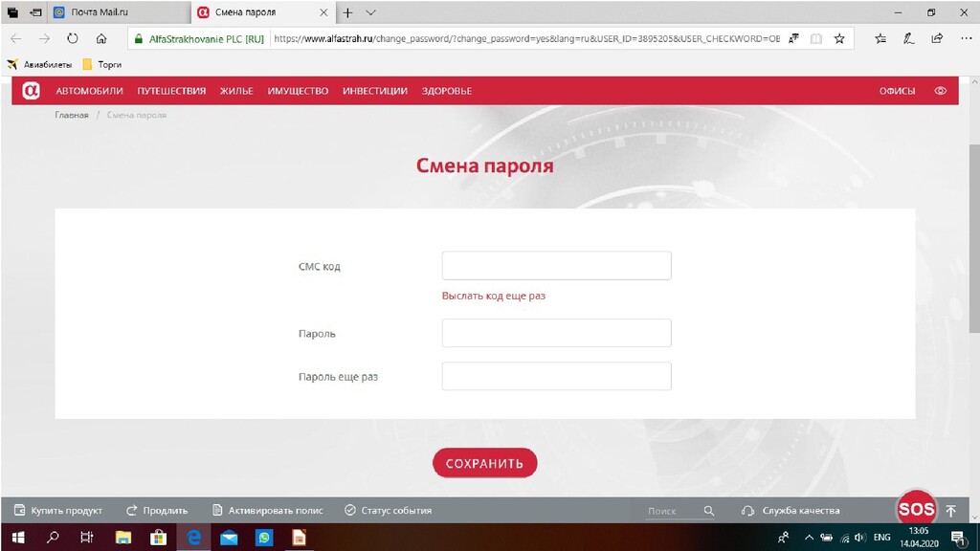Image resolution: width=980 pixels, height=551 pixels.
Task: Open the notification action center icon
Action: (959, 538)
